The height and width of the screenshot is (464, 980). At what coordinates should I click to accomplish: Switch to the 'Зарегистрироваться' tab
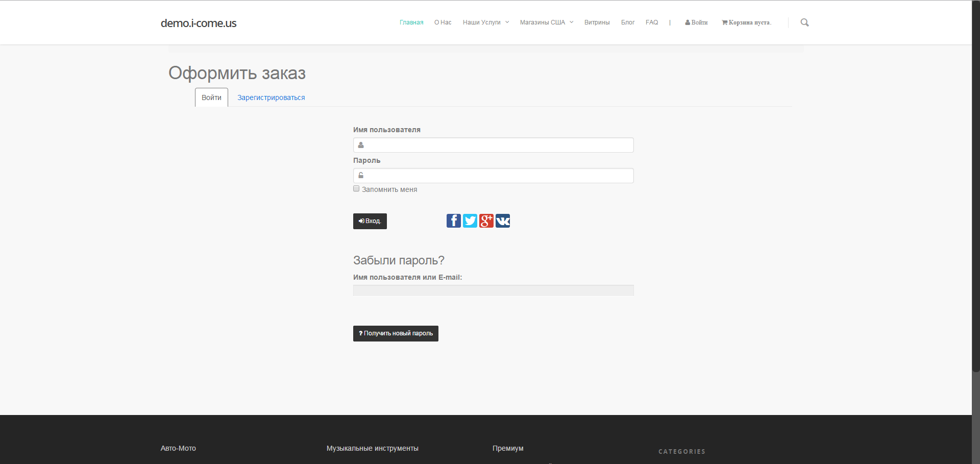(x=271, y=97)
